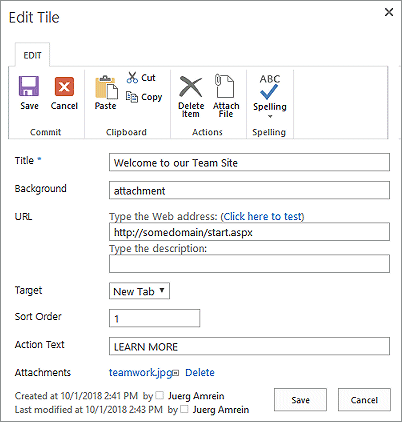Click Delete link next to attachment
402x422 pixels.
pyautogui.click(x=200, y=373)
